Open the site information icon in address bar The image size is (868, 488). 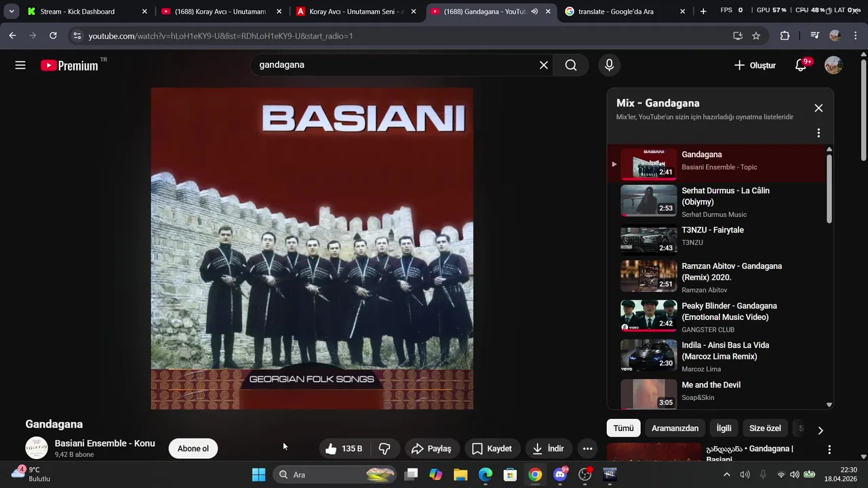coord(77,36)
